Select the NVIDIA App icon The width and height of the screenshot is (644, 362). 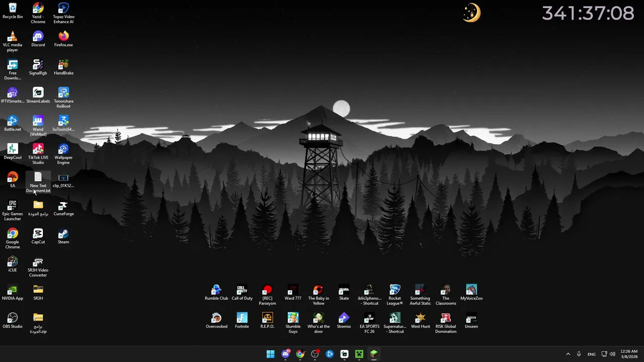coord(13,293)
